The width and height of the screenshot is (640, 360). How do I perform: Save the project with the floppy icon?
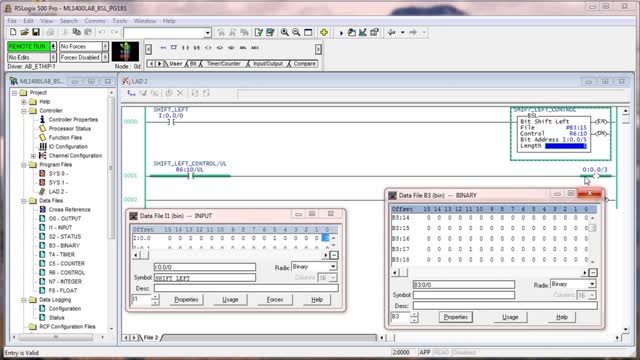(36, 32)
